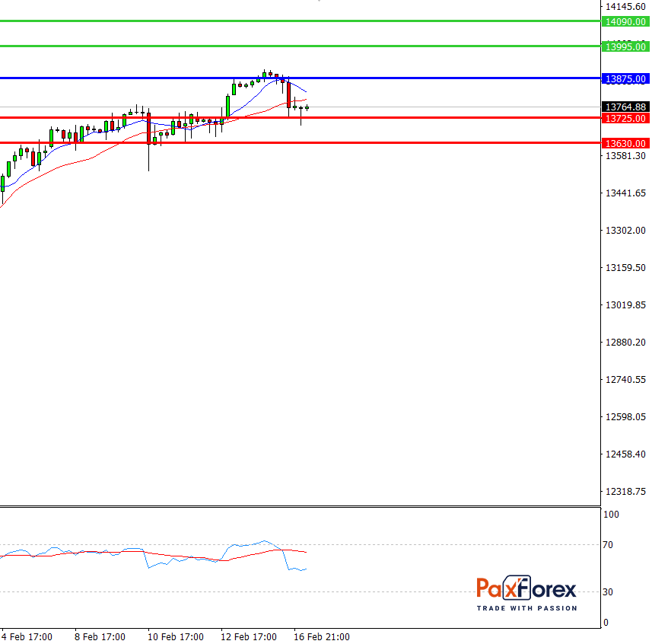Click the 13302.00 price axis value

click(625, 231)
